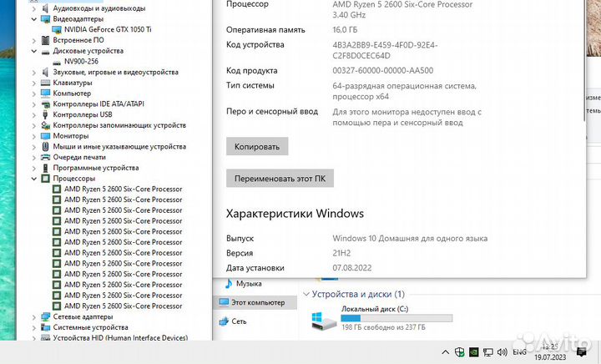
Task: Expand the Контроллеры USB node arrow
Action: pyautogui.click(x=33, y=114)
